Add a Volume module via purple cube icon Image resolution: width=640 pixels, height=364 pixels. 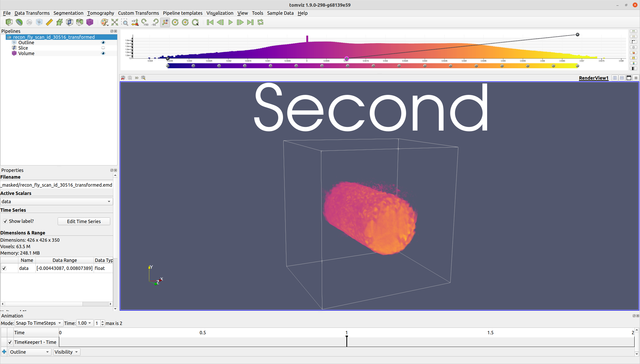coord(90,22)
